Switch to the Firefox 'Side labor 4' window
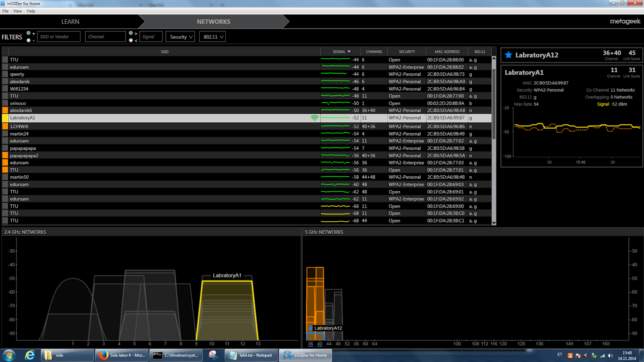This screenshot has width=644, height=362. coord(122,355)
